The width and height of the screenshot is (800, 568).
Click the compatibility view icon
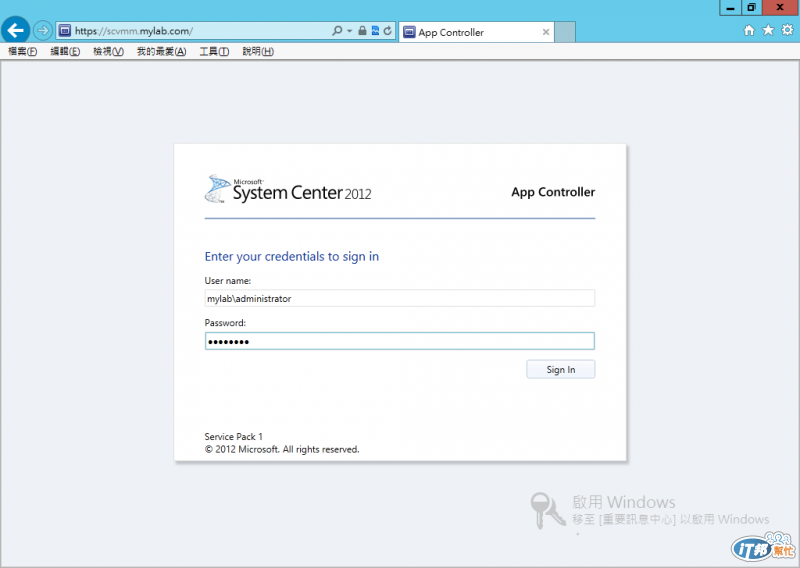point(376,31)
